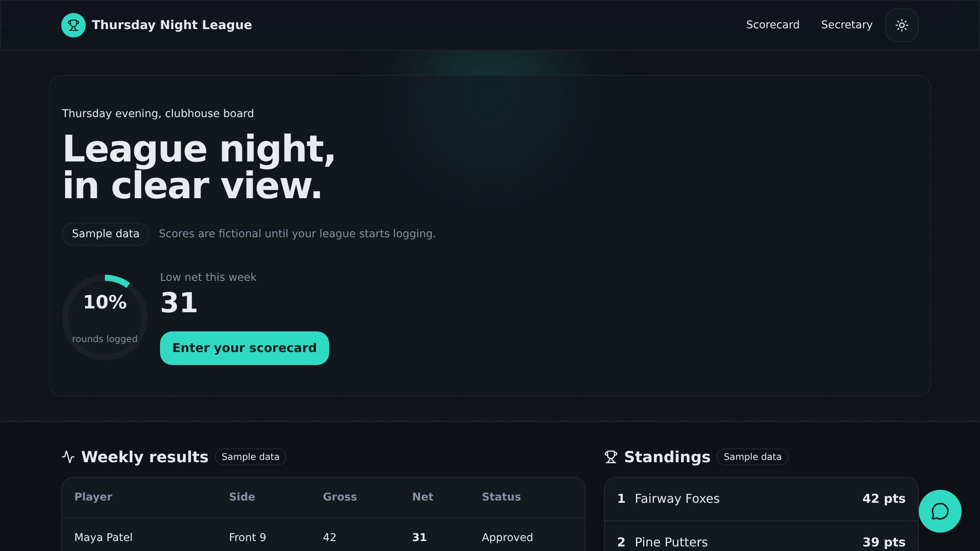Click the Thursday Night League title
980x551 pixels.
pos(172,25)
